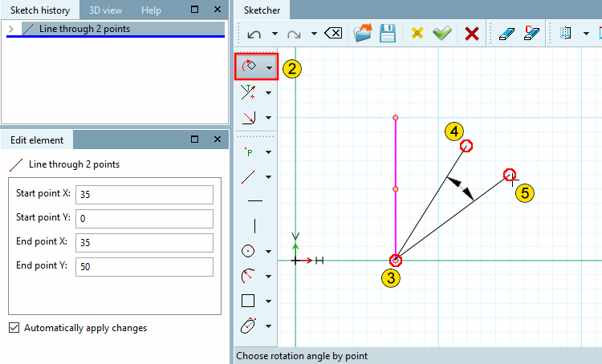Accept sketch with green checkmark
Image resolution: width=602 pixels, height=364 pixels.
(442, 34)
